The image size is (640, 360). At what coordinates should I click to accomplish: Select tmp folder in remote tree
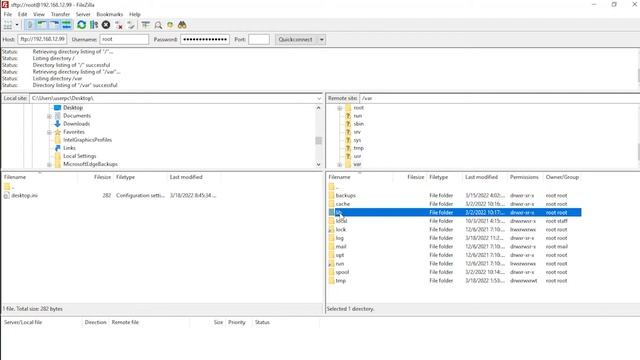pos(358,148)
